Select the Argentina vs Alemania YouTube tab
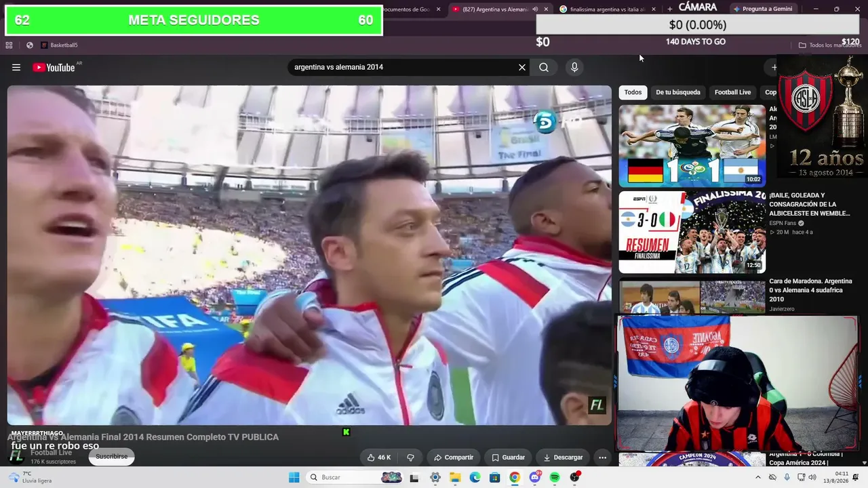The width and height of the screenshot is (868, 488). [494, 9]
